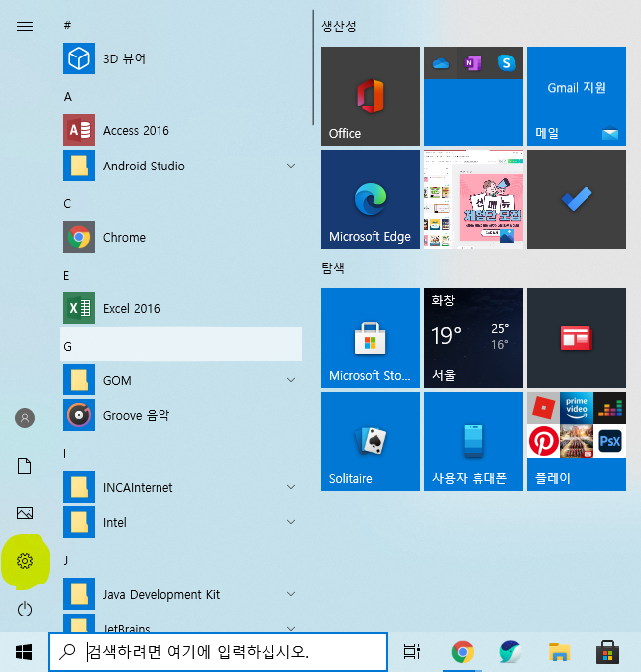This screenshot has height=672, width=641.
Task: Open Whale browser on taskbar
Action: pos(510,652)
